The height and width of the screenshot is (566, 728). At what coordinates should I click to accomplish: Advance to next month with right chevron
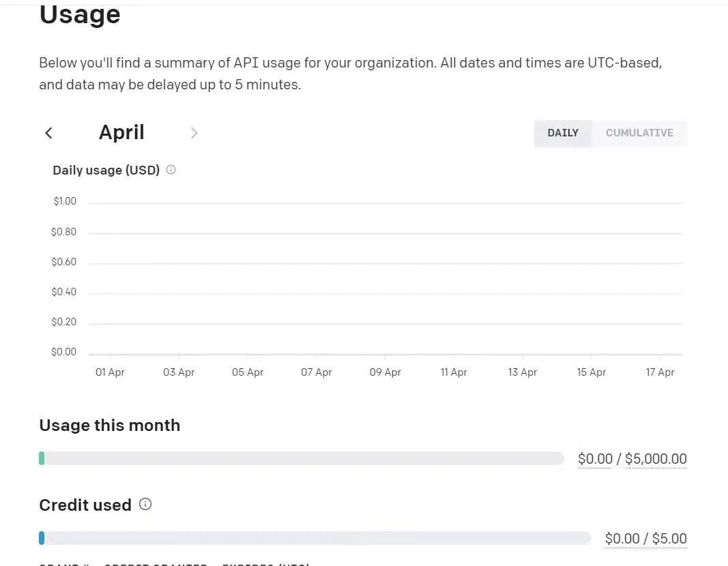click(194, 133)
